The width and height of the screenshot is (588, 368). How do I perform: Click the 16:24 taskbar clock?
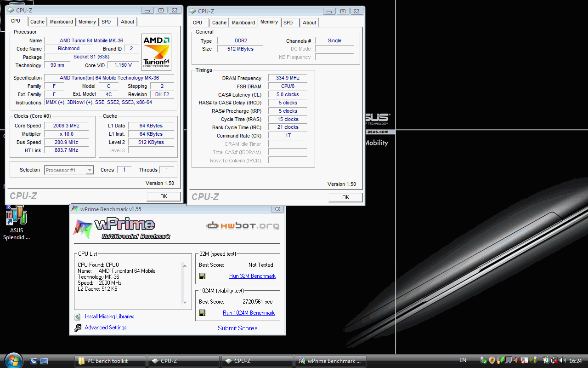point(576,361)
